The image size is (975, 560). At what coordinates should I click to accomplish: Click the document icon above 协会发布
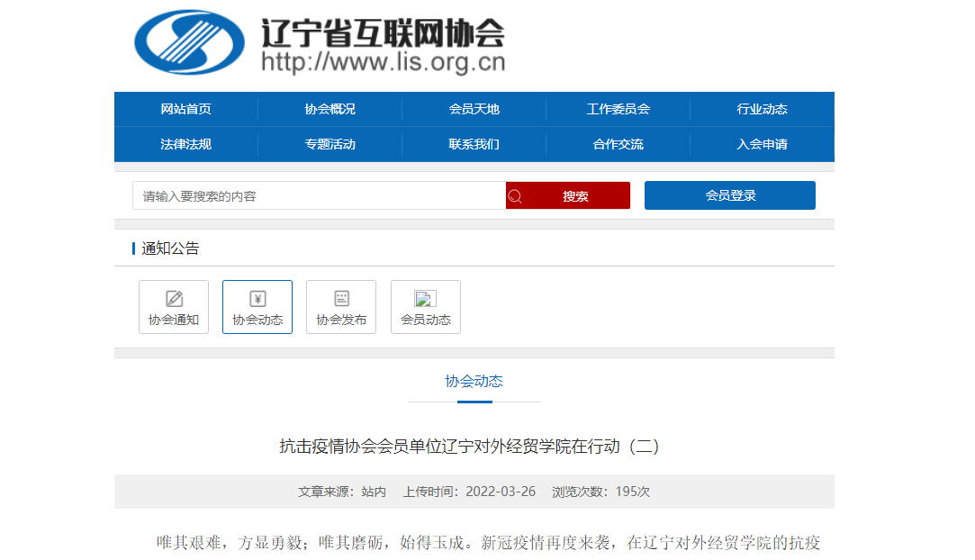pyautogui.click(x=341, y=299)
